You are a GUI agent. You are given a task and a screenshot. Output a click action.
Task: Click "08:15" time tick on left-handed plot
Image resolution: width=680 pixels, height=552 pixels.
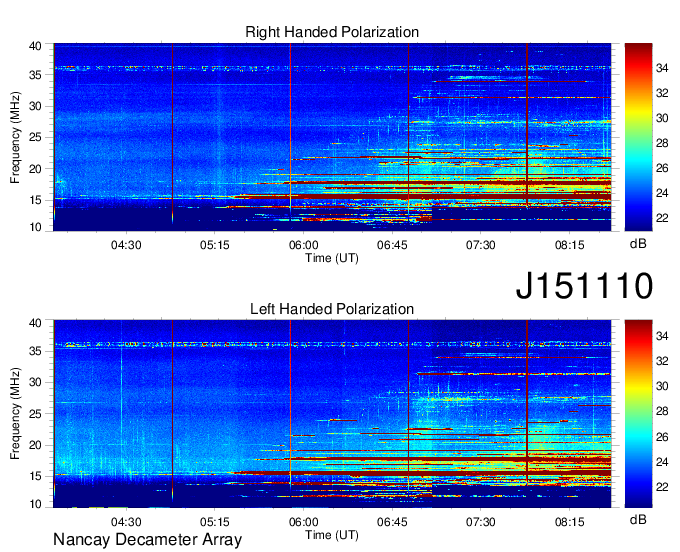point(569,522)
